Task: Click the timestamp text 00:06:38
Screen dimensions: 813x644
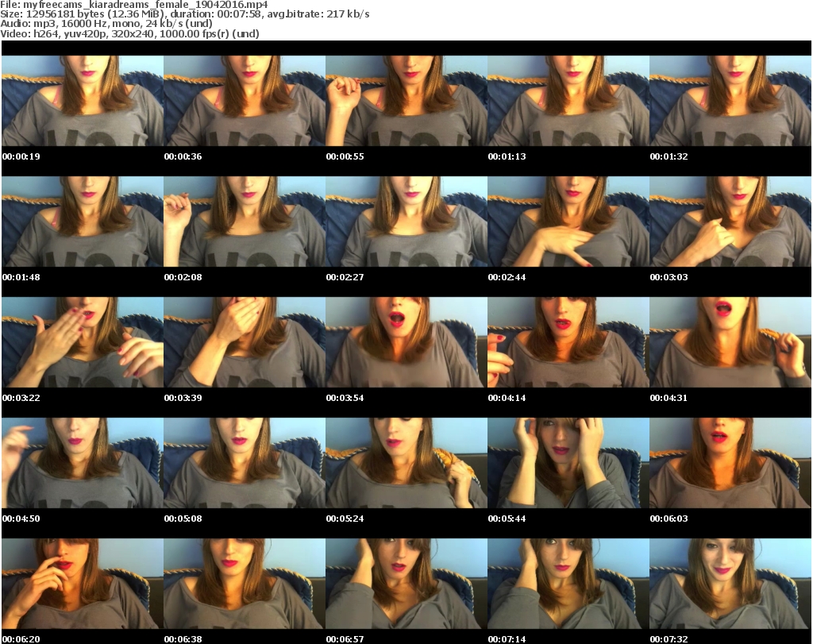Action: click(x=183, y=639)
